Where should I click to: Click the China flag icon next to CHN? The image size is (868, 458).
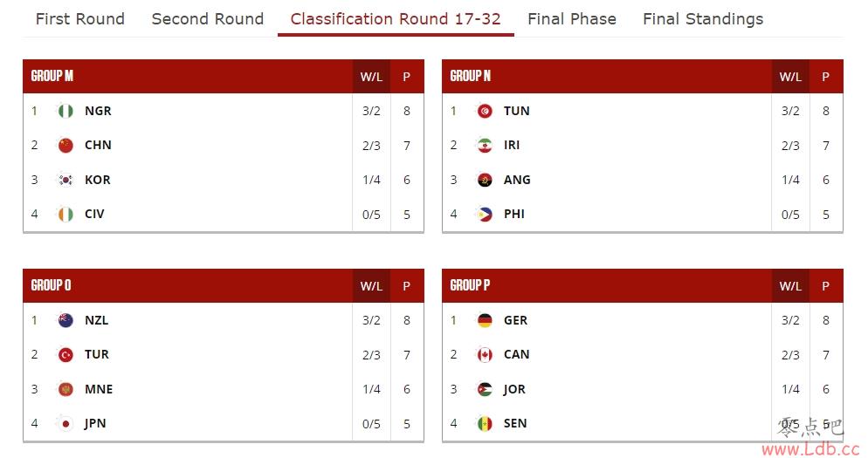point(65,146)
